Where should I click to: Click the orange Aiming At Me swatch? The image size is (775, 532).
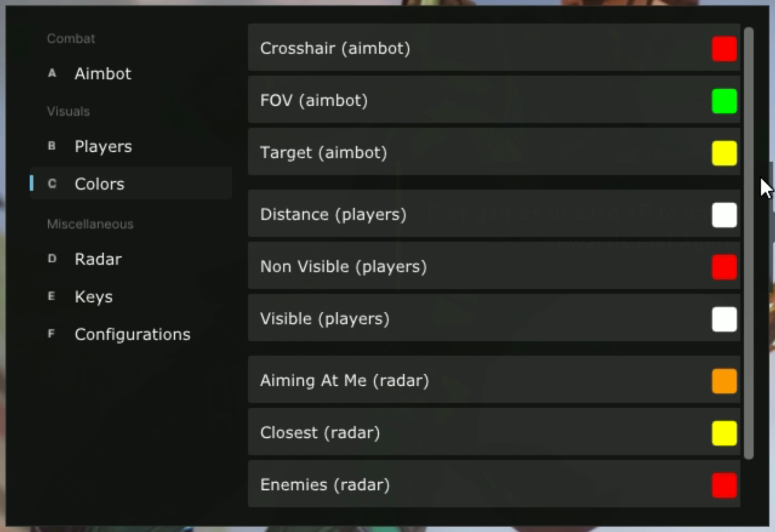pos(724,381)
